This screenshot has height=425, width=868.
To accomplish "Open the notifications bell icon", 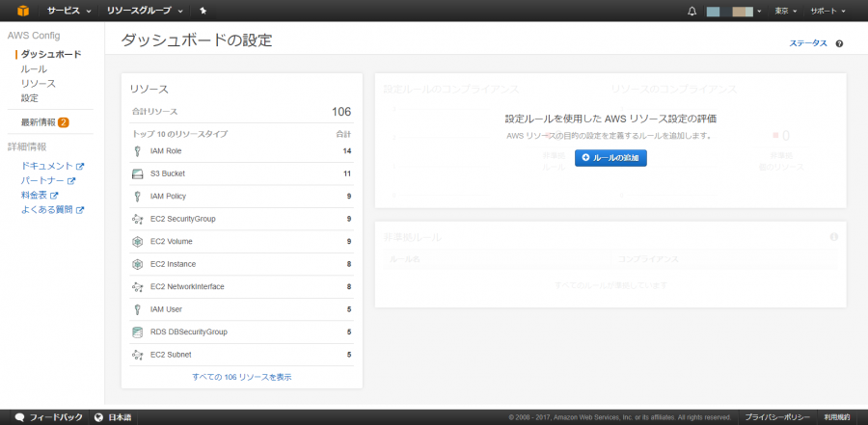I will (692, 11).
